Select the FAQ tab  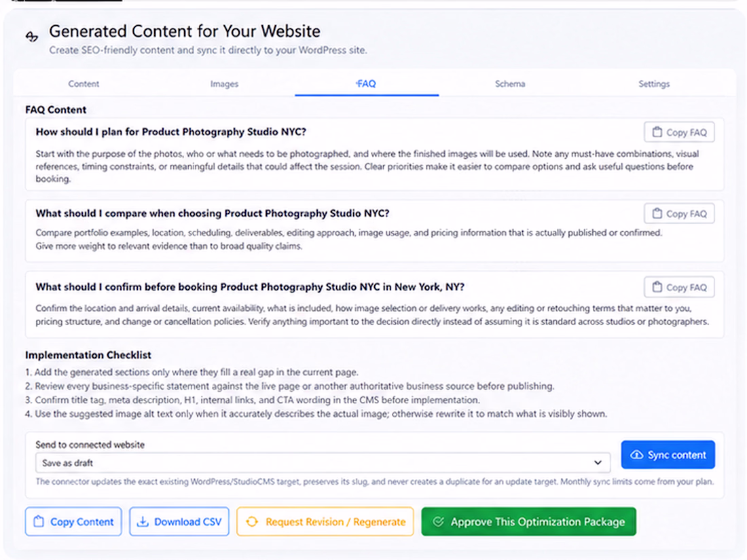click(366, 83)
